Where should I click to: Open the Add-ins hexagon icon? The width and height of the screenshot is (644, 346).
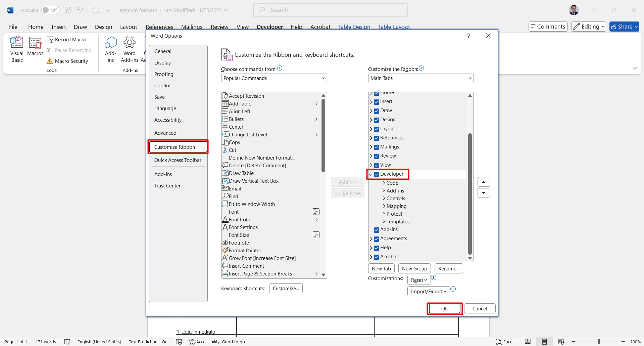pyautogui.click(x=111, y=43)
